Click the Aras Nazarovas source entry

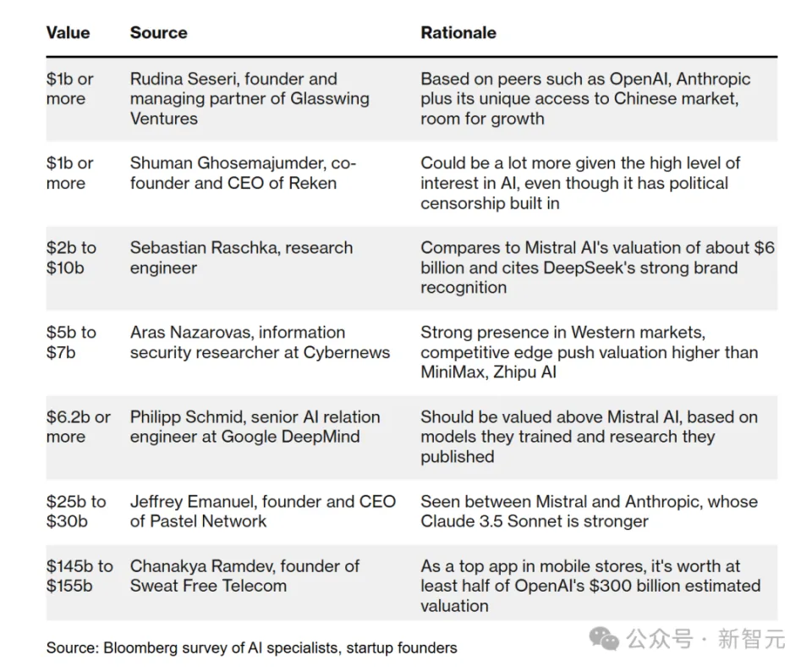(260, 342)
